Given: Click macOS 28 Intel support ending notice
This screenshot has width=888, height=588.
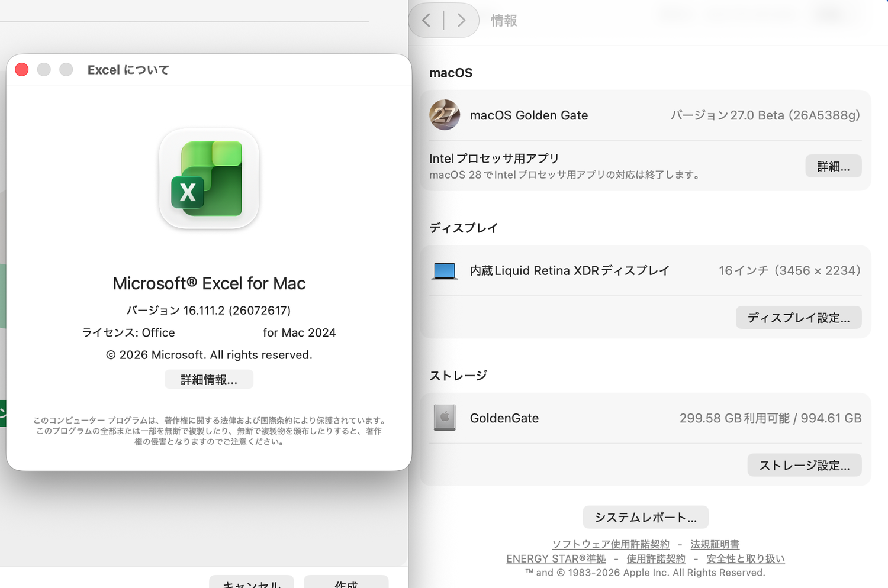Looking at the screenshot, I should click(565, 175).
